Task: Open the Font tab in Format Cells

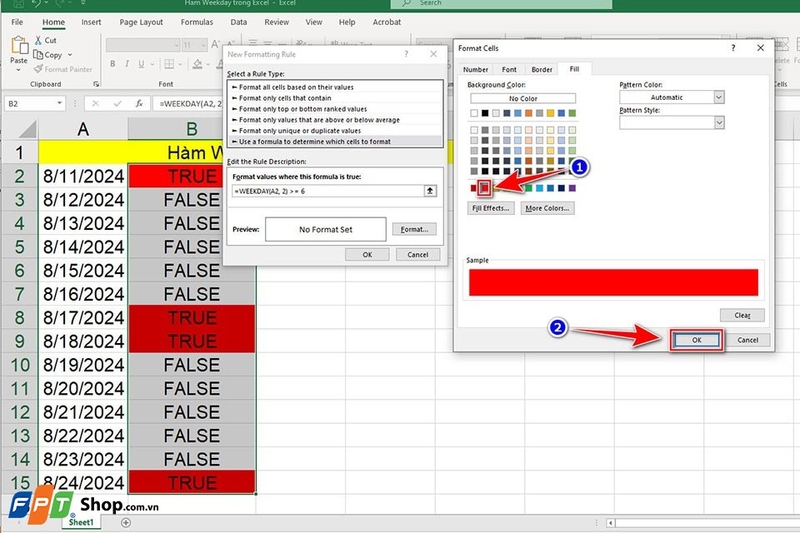Action: point(509,69)
